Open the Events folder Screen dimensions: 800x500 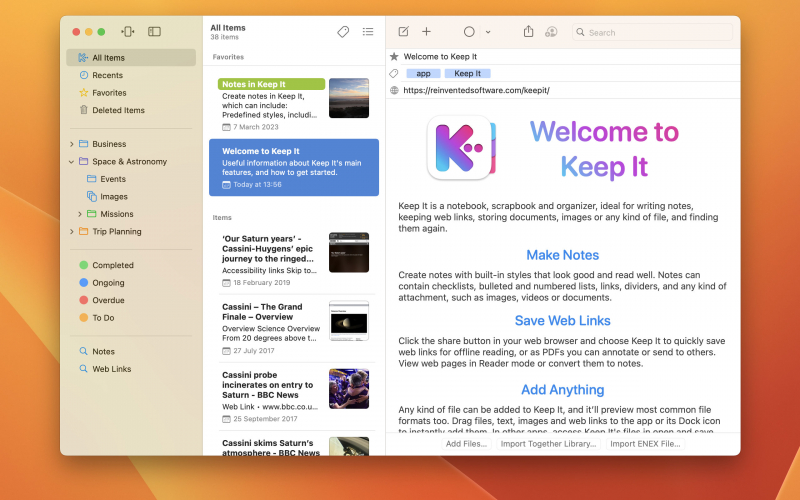[x=113, y=179]
